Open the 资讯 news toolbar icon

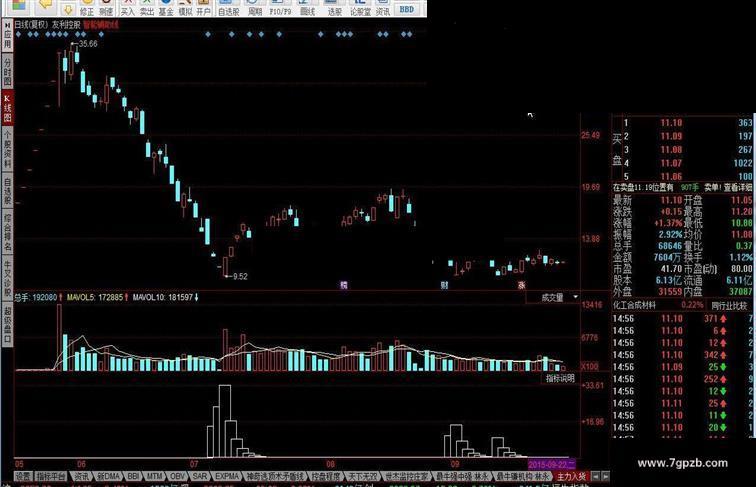383,8
